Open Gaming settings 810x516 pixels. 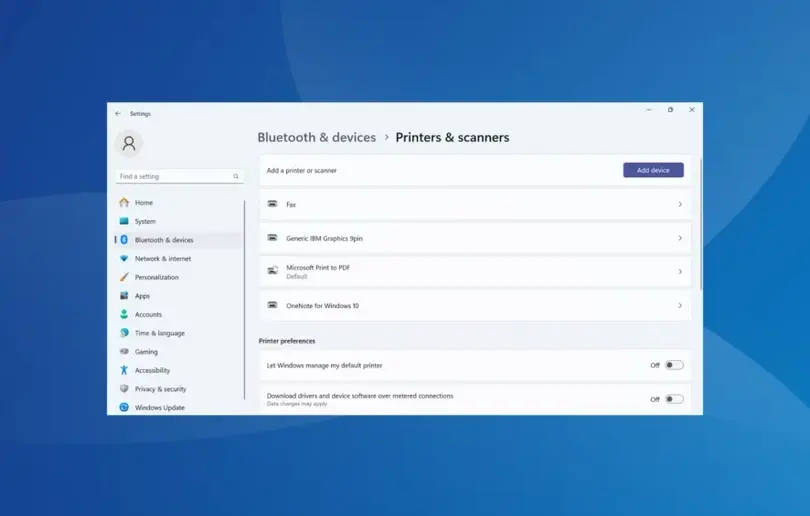tap(179, 351)
